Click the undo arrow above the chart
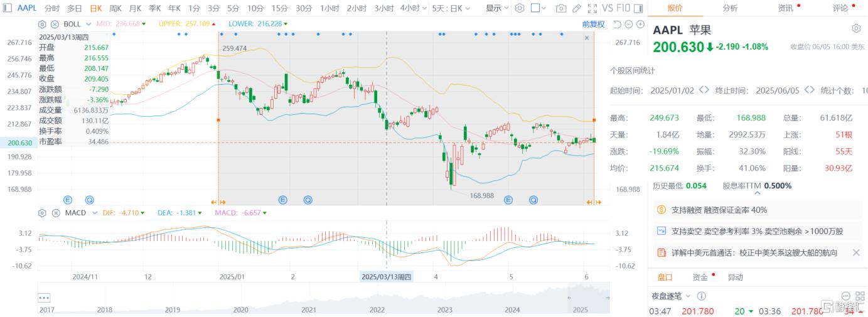This screenshot has height=317, width=868. point(617,24)
